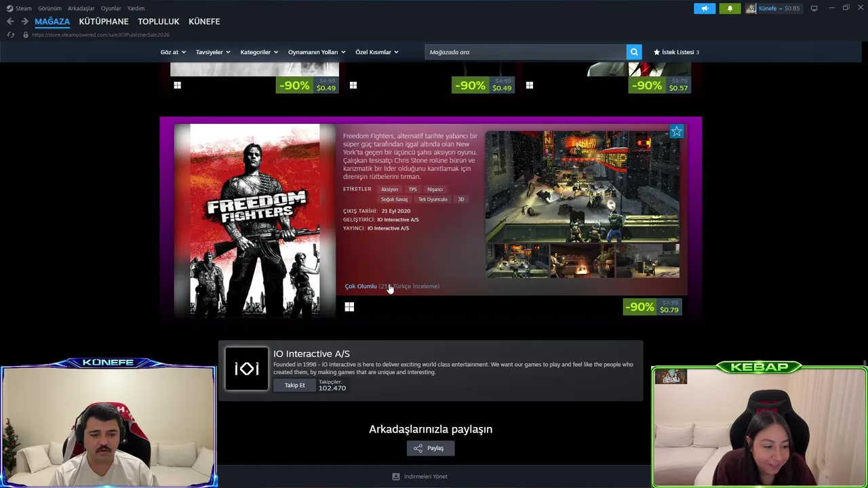Go forward with the Steam forward arrow
868x488 pixels.
pos(24,22)
